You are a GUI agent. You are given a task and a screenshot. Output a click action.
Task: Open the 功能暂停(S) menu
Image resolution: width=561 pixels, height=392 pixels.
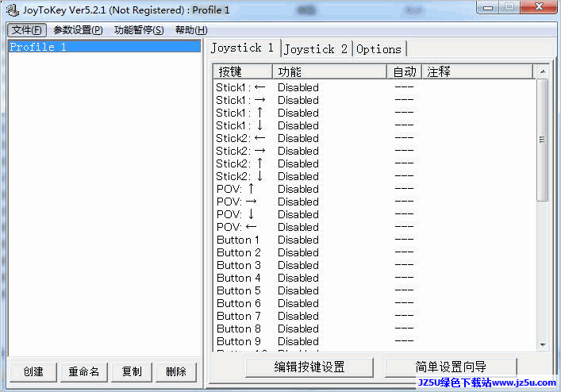[139, 30]
